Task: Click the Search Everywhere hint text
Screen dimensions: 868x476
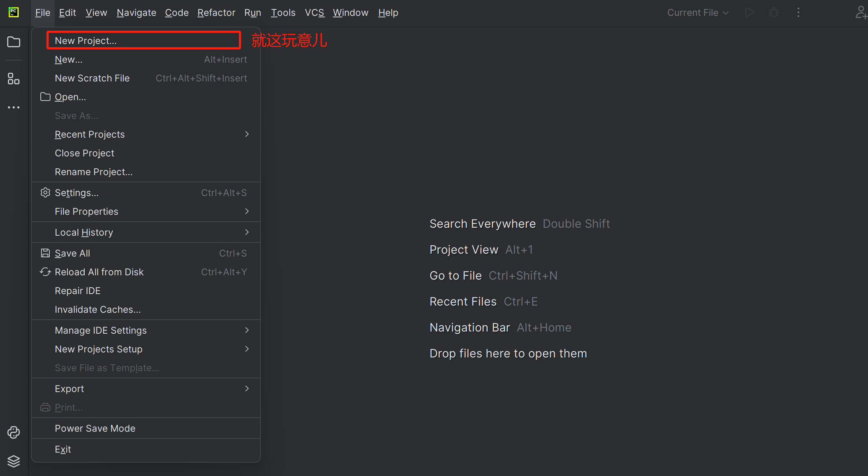Action: pyautogui.click(x=482, y=223)
